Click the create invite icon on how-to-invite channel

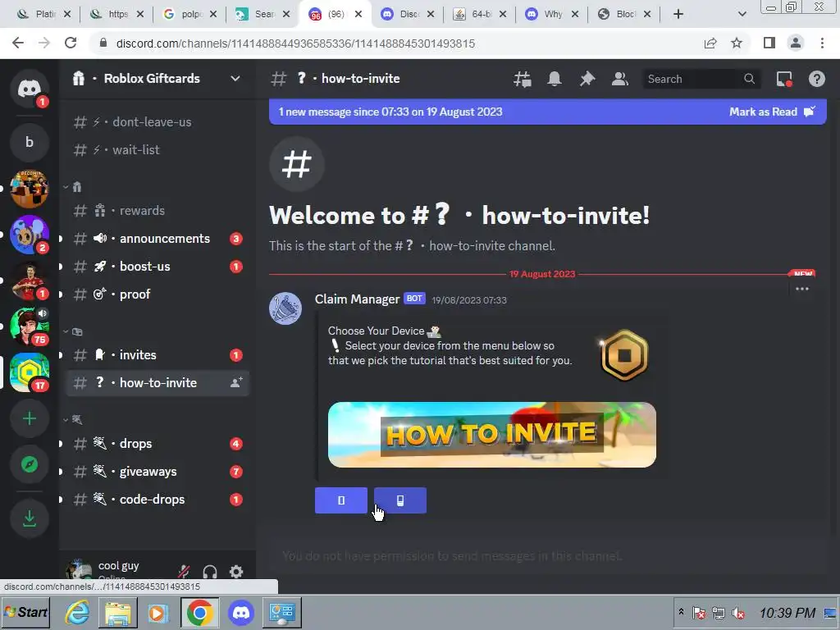click(236, 382)
